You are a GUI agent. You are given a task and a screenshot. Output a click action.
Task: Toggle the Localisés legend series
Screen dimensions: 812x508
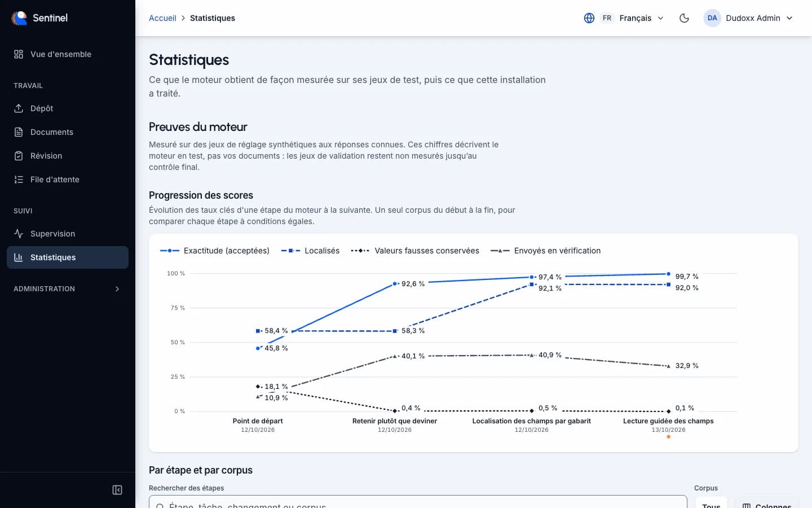[310, 251]
